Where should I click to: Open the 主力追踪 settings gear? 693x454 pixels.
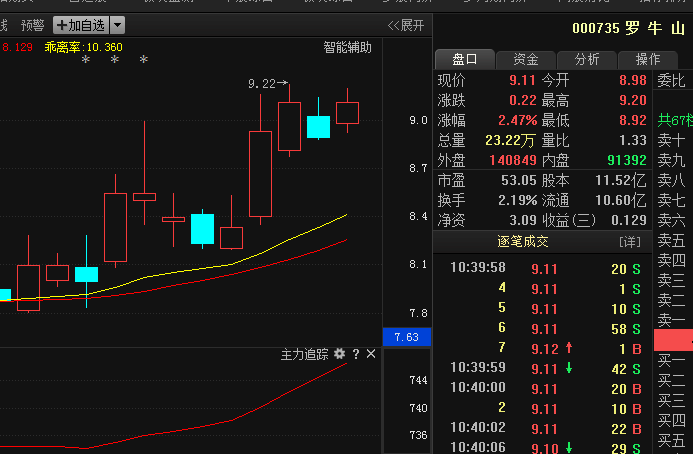click(339, 354)
